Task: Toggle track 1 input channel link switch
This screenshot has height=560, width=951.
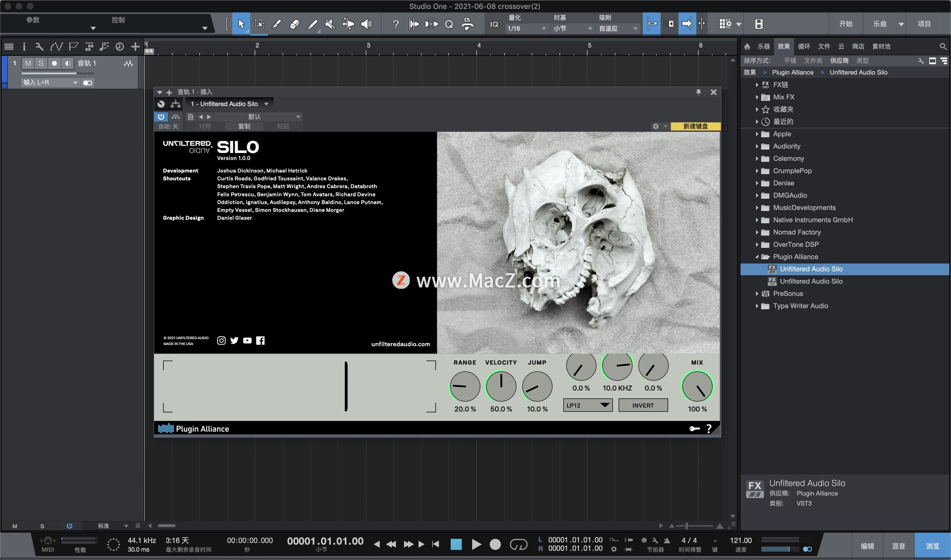Action: coord(88,83)
